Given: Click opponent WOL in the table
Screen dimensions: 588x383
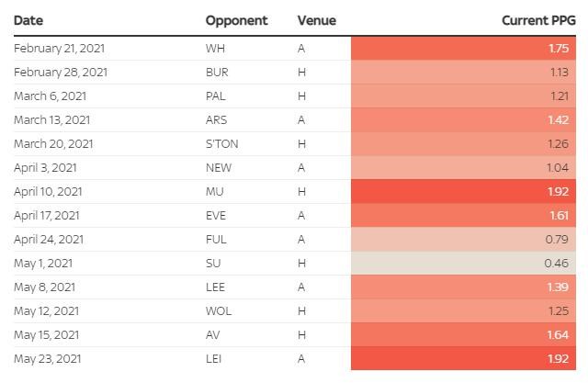Looking at the screenshot, I should (x=218, y=311).
